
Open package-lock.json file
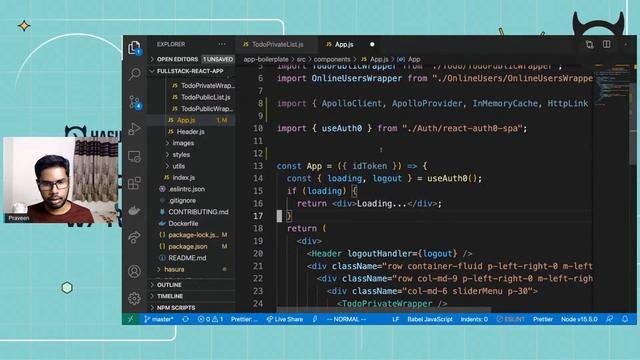click(x=192, y=235)
